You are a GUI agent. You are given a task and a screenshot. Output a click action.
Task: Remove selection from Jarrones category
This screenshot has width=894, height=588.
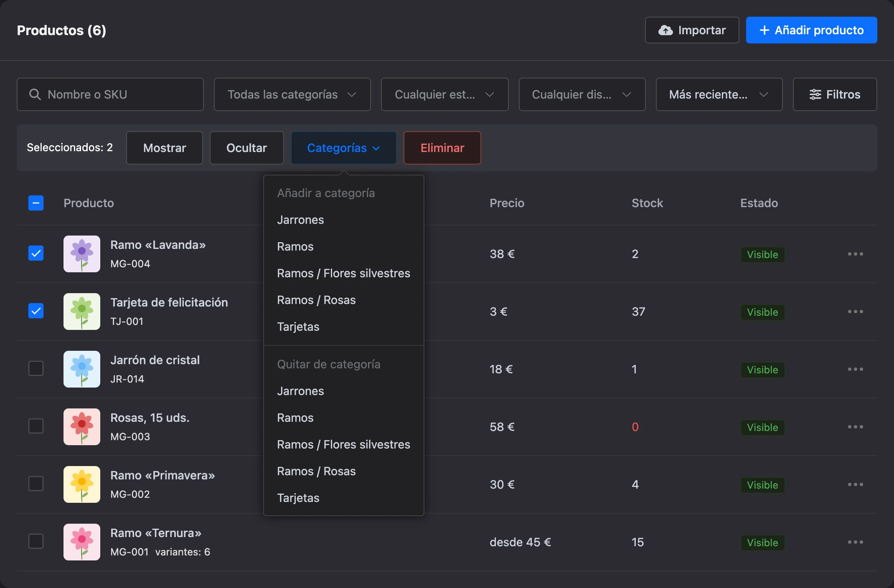click(344, 391)
